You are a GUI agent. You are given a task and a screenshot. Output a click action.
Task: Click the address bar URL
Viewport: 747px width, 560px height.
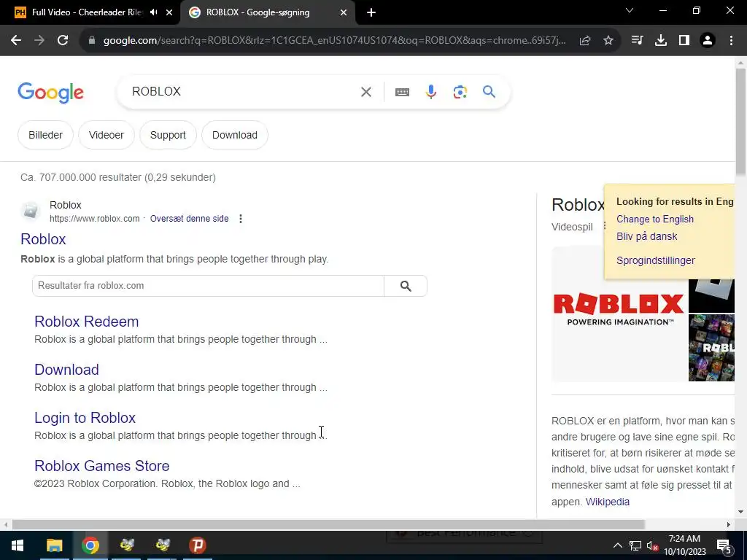click(334, 41)
